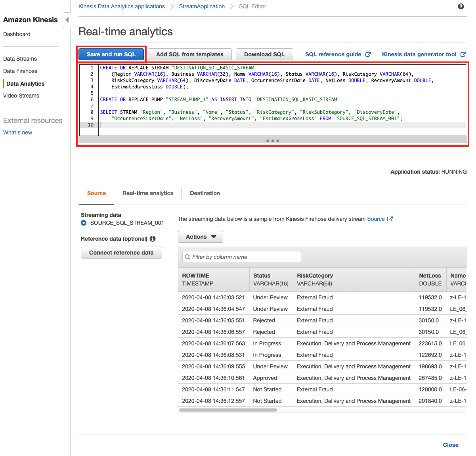Select the SOURCE_SQL_STREAM_001 radio button

coord(83,223)
